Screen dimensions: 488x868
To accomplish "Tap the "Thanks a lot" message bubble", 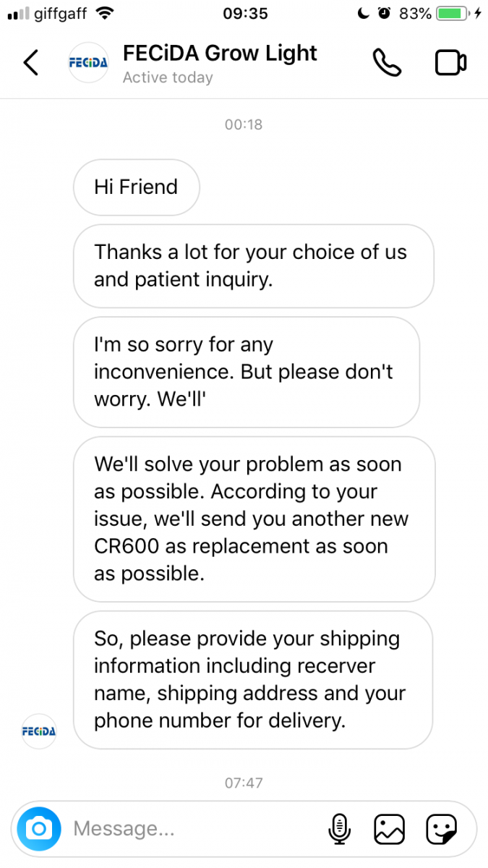I will click(253, 266).
